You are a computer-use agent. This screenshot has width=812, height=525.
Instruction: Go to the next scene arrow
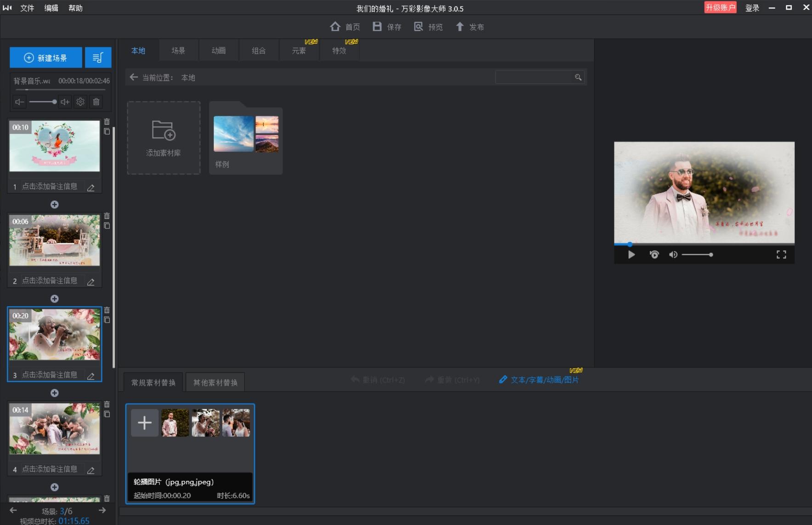point(102,510)
